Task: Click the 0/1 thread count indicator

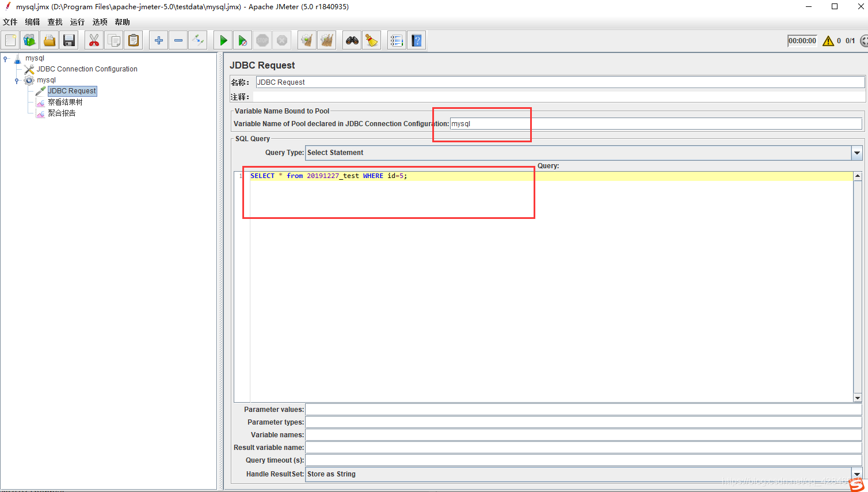Action: click(850, 41)
